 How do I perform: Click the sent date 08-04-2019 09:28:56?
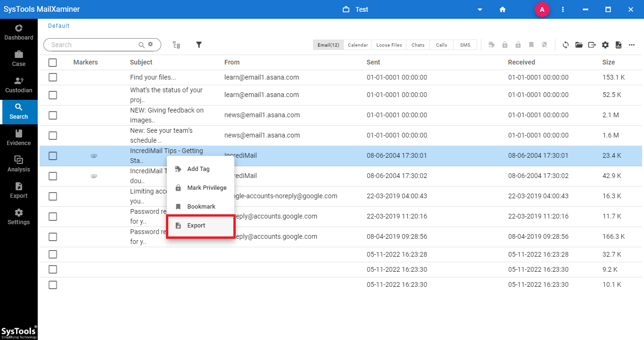[x=397, y=236]
